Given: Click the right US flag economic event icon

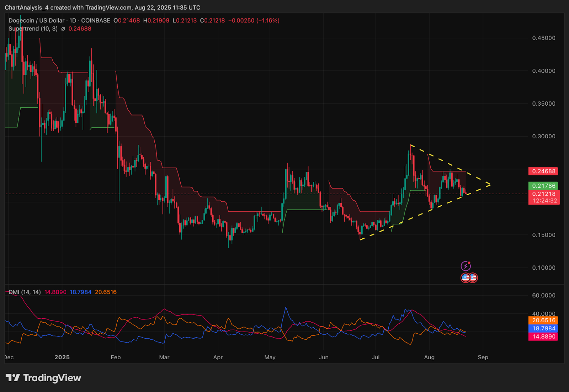Looking at the screenshot, I should point(473,278).
